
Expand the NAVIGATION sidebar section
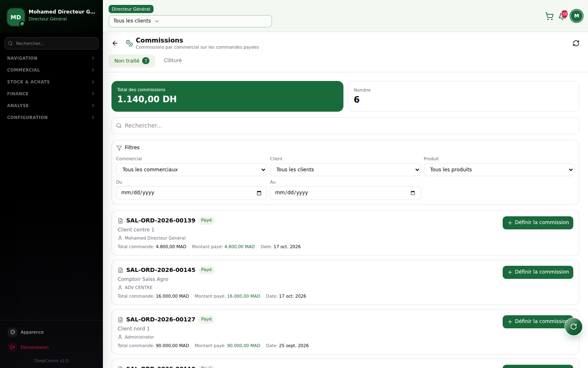coord(51,58)
